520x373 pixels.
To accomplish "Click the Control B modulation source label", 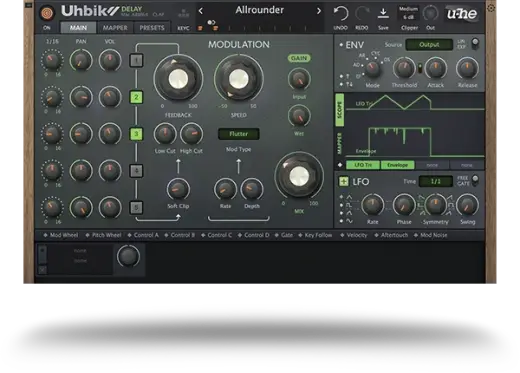I will click(183, 235).
